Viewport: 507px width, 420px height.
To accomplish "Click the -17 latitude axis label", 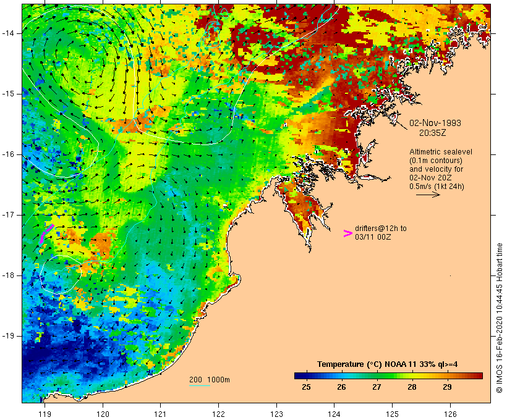I will click(8, 215).
